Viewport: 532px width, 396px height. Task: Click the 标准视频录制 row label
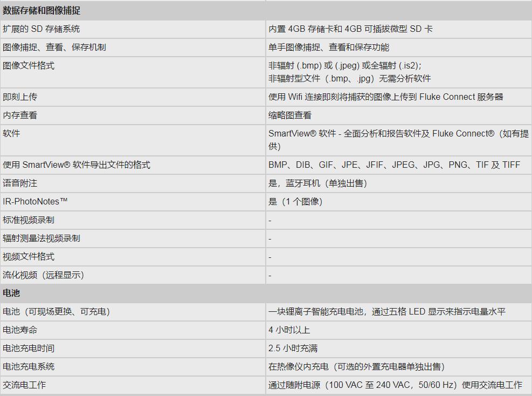point(29,220)
